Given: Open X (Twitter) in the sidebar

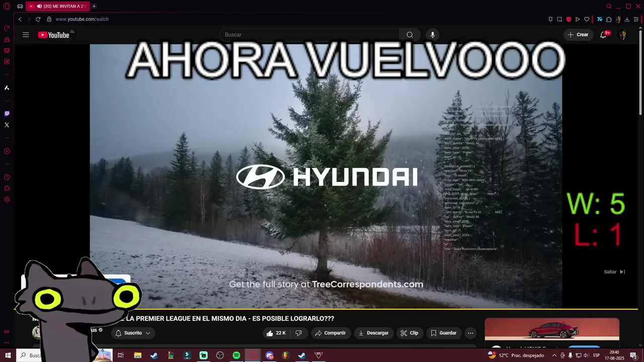Looking at the screenshot, I should point(7,125).
